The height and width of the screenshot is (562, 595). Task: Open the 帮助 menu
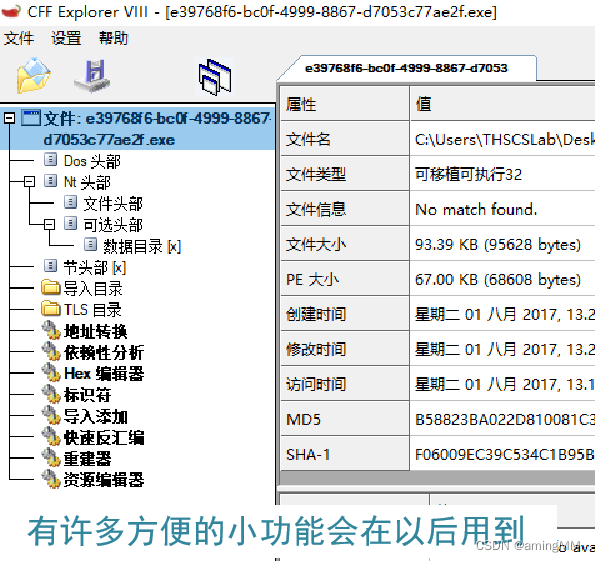pyautogui.click(x=113, y=38)
